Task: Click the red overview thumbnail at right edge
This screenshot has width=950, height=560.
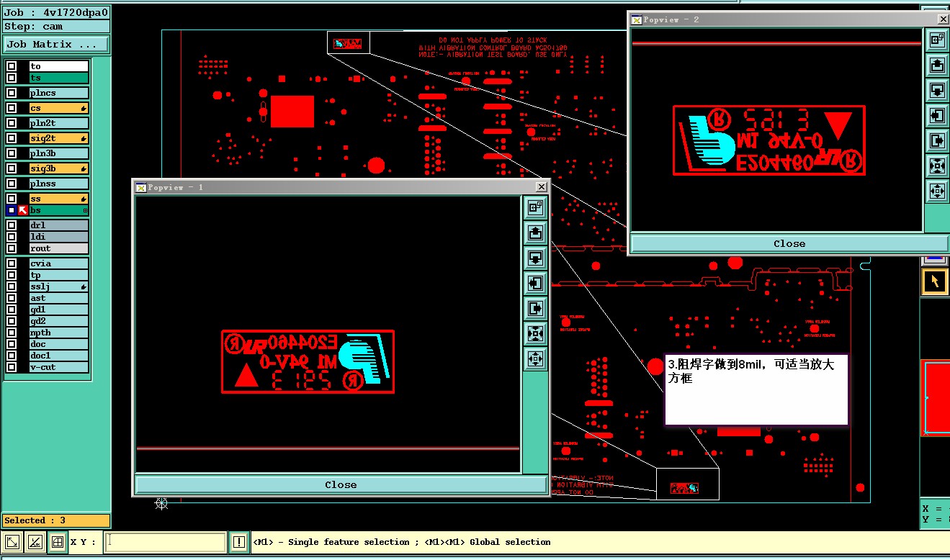Action: click(936, 398)
